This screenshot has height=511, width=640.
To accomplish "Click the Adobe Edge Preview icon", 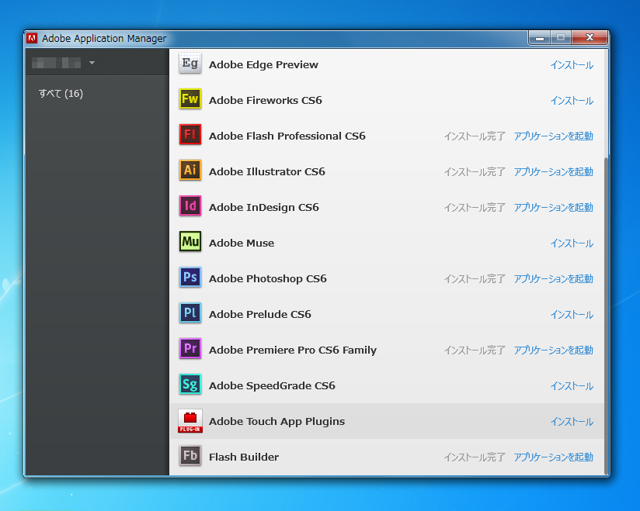I will [x=190, y=63].
